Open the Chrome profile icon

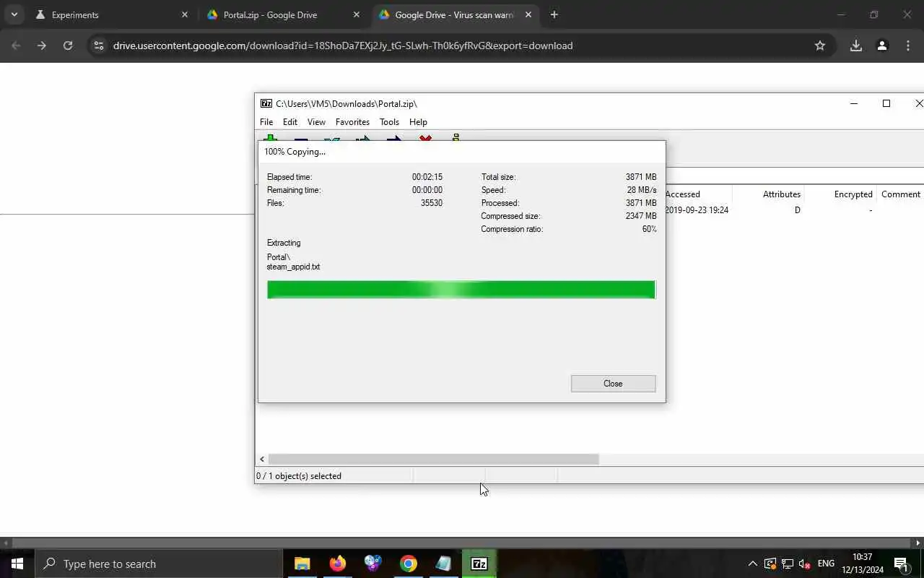(x=882, y=46)
